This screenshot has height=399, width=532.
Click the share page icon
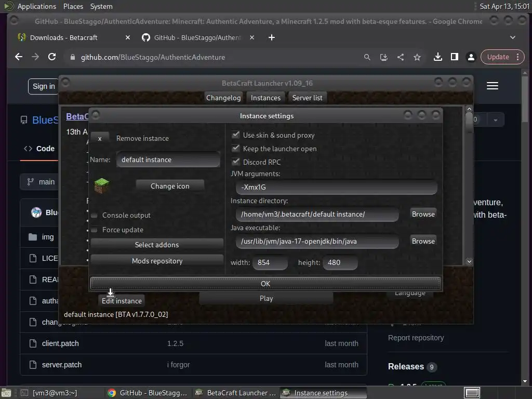(401, 57)
